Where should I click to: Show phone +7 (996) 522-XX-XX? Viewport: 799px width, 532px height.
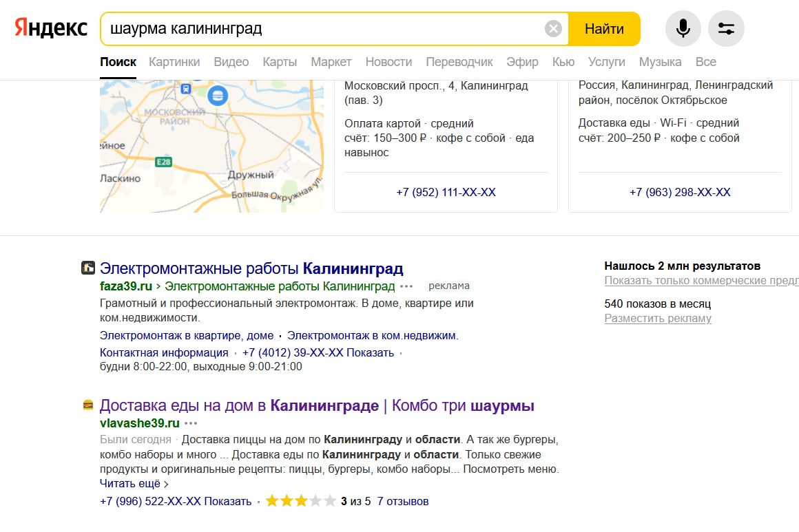tap(176, 502)
